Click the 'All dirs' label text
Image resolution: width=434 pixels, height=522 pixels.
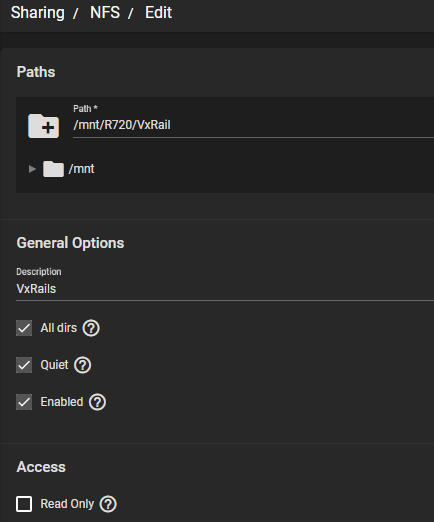pyautogui.click(x=59, y=328)
